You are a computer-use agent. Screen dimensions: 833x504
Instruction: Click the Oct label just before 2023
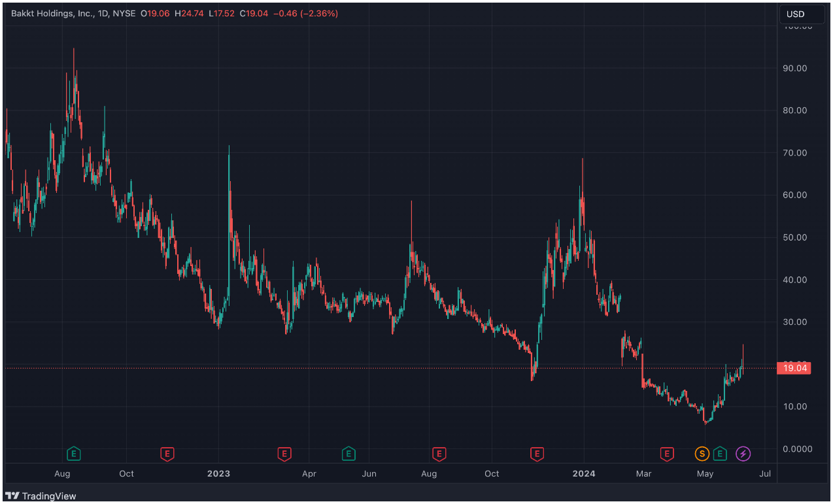coord(127,473)
